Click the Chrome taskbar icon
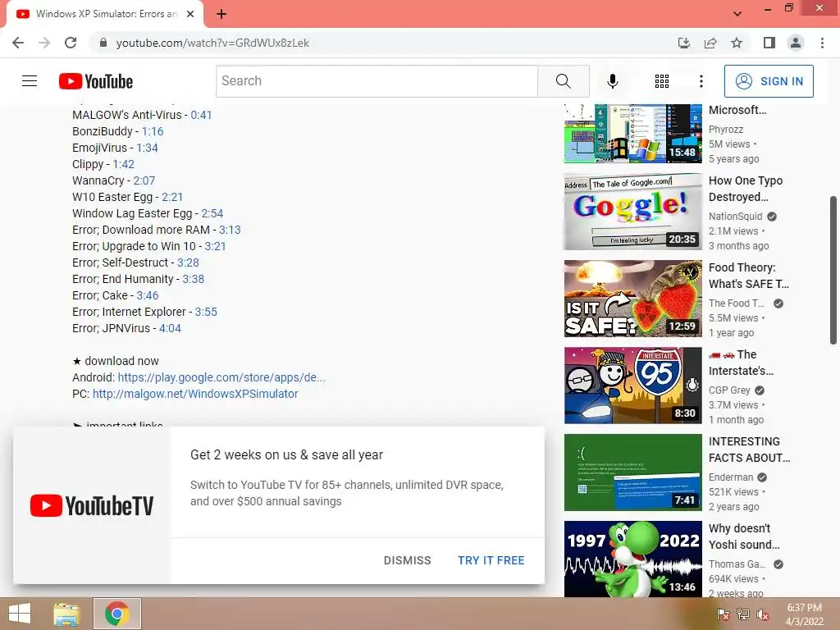 [117, 614]
